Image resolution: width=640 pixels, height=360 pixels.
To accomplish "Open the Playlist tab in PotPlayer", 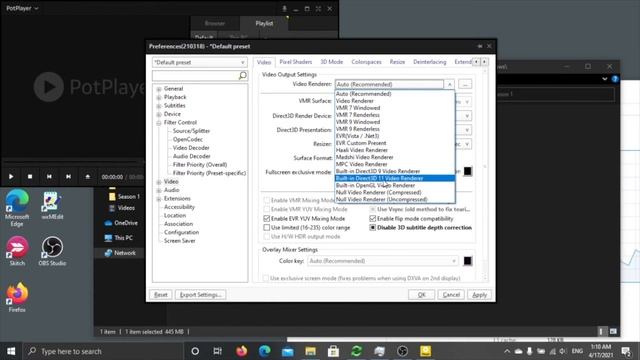I will pos(264,23).
